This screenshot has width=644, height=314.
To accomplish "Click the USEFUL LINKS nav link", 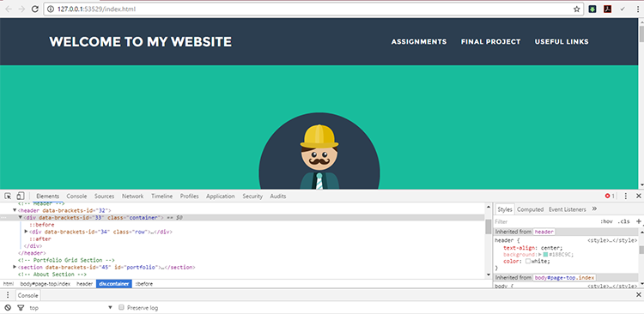I will pyautogui.click(x=562, y=42).
